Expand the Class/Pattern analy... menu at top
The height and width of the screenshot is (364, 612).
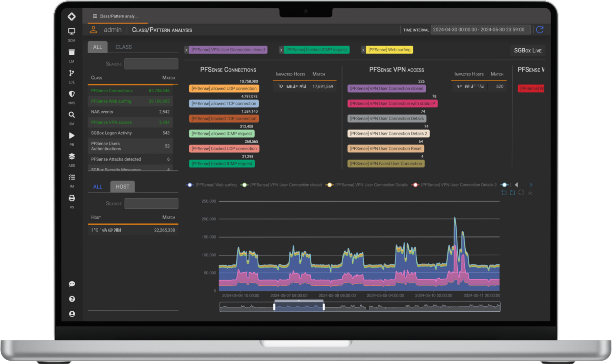(115, 16)
